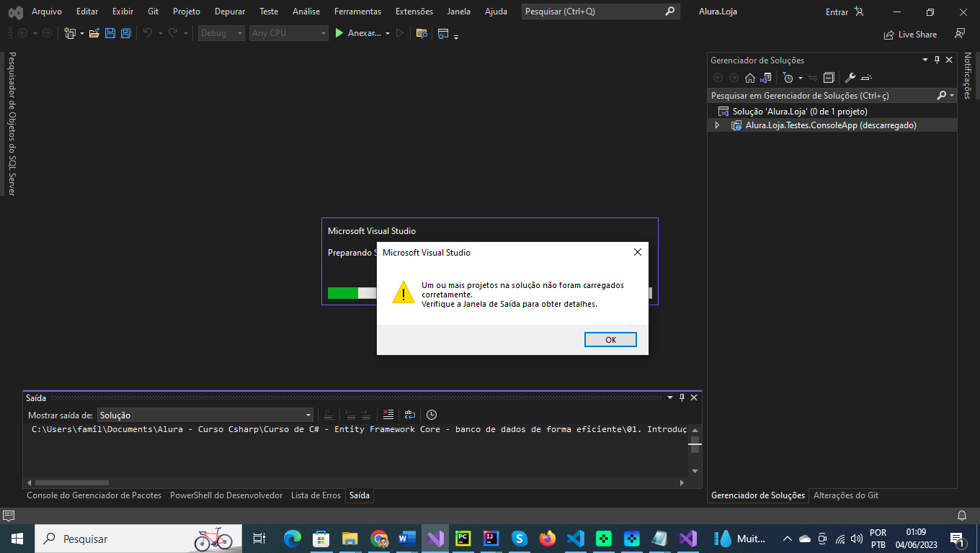This screenshot has width=980, height=553.
Task: Open the Ferramentas menu
Action: (357, 12)
